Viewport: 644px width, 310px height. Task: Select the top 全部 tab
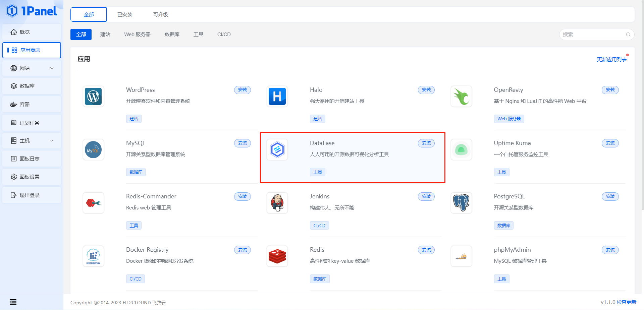[x=89, y=14]
